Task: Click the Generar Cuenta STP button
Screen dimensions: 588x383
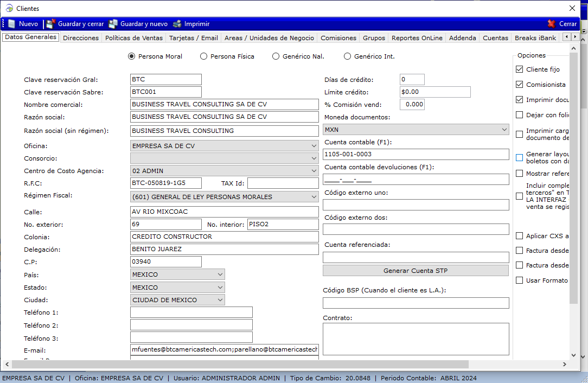Action: pos(416,271)
